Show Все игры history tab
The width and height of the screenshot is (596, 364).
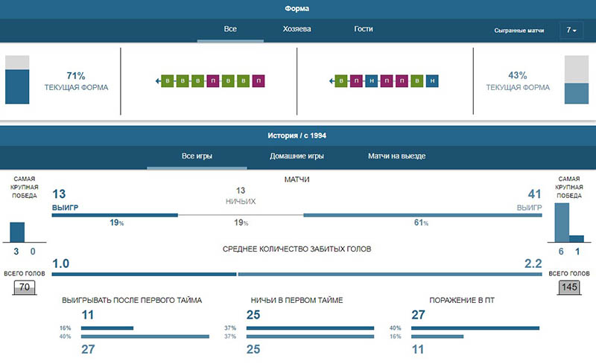click(197, 157)
